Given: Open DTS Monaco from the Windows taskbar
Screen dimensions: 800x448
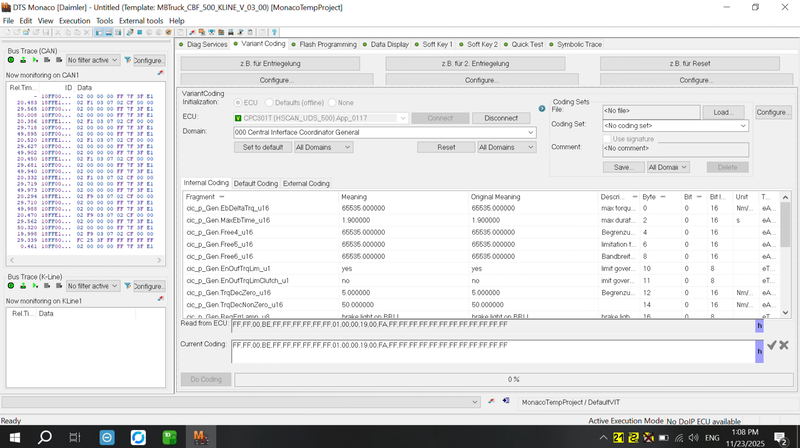Looking at the screenshot, I should tap(200, 437).
